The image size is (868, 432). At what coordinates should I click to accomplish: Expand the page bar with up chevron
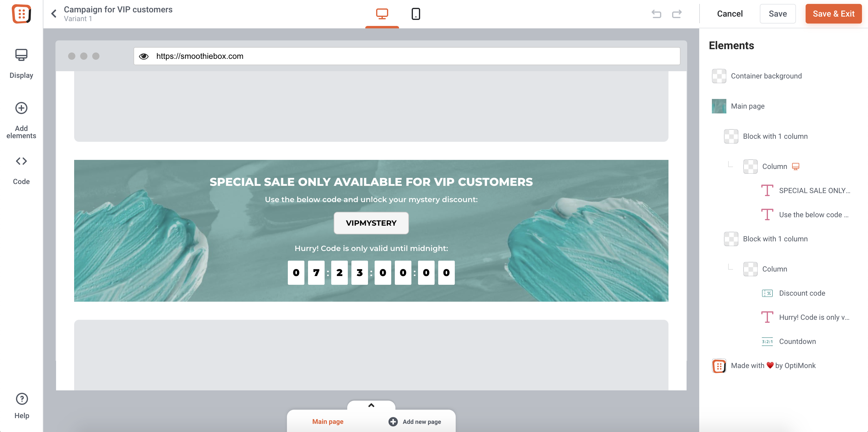point(371,405)
